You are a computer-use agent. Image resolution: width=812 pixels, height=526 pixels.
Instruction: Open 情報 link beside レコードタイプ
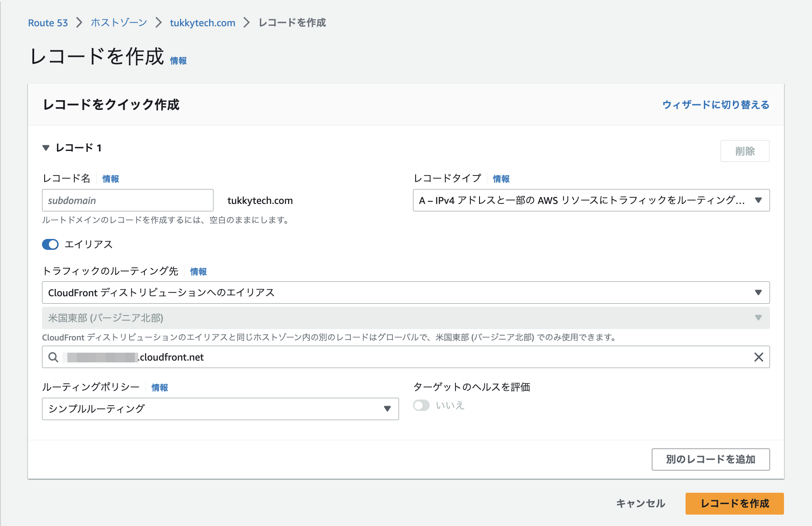[x=501, y=179]
